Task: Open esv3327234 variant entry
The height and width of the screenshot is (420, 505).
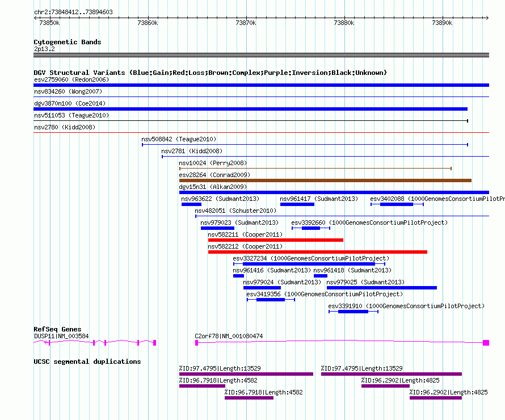Action: point(309,264)
